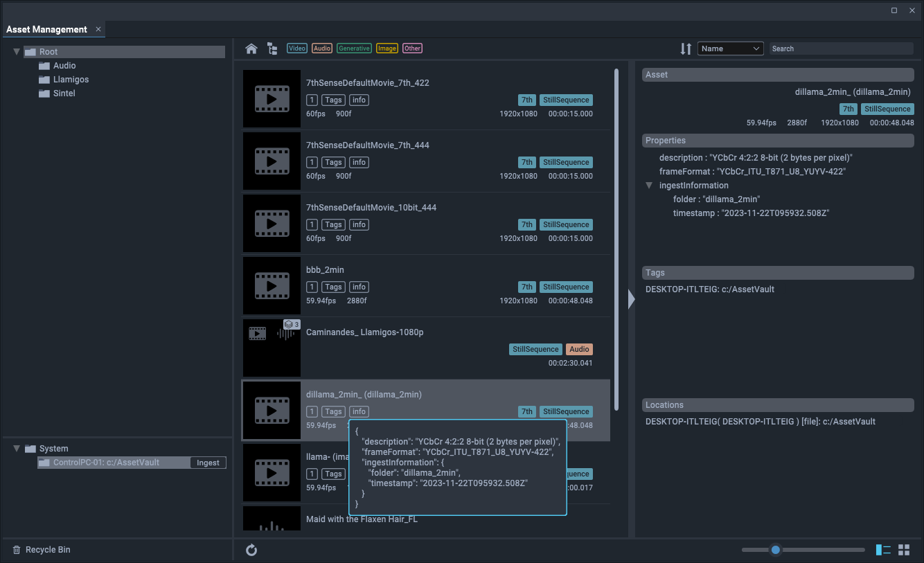This screenshot has width=924, height=563.
Task: Click the Locations section header
Action: tap(778, 405)
